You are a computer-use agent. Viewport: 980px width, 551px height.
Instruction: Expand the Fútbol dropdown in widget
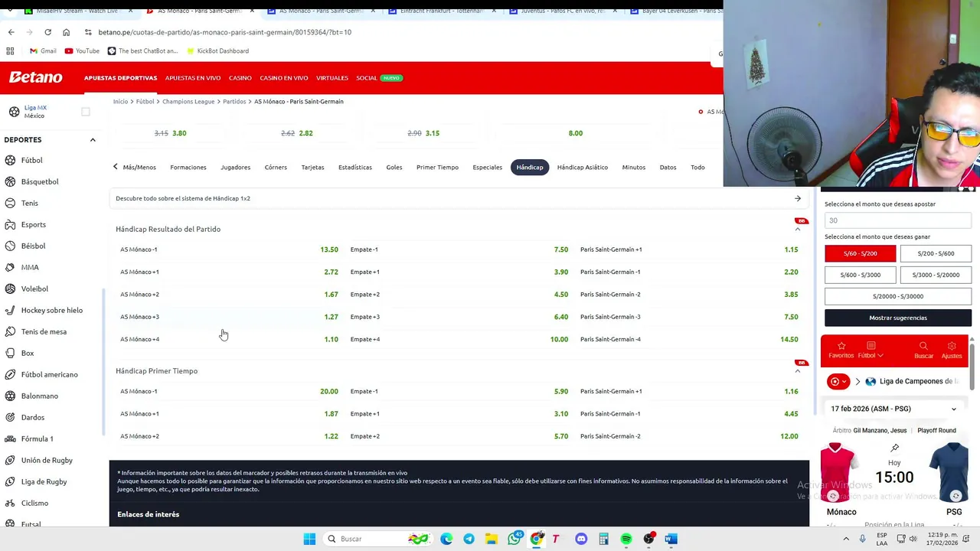tap(871, 350)
